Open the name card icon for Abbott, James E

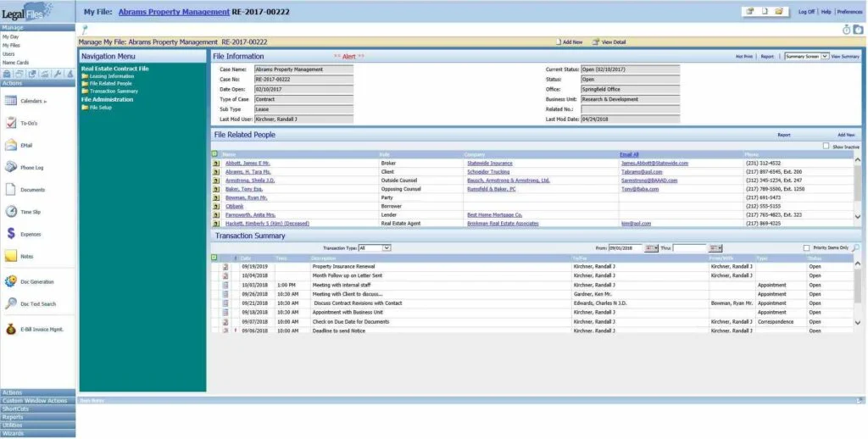tap(216, 164)
